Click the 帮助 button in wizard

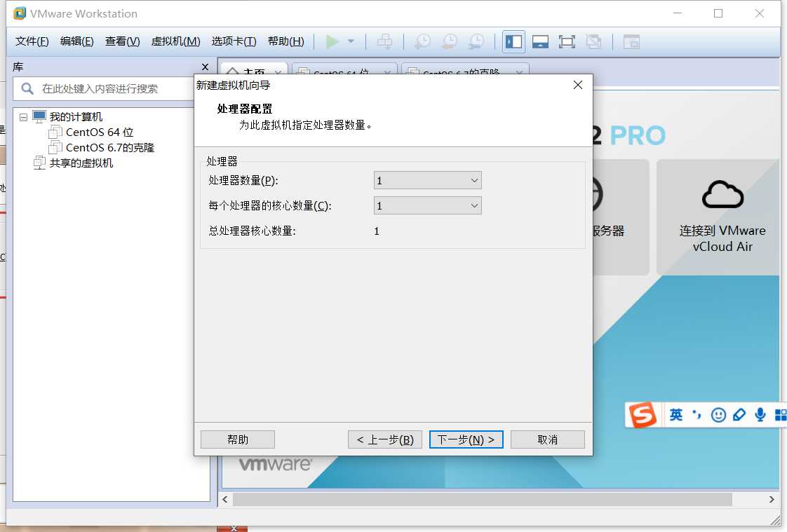click(237, 439)
